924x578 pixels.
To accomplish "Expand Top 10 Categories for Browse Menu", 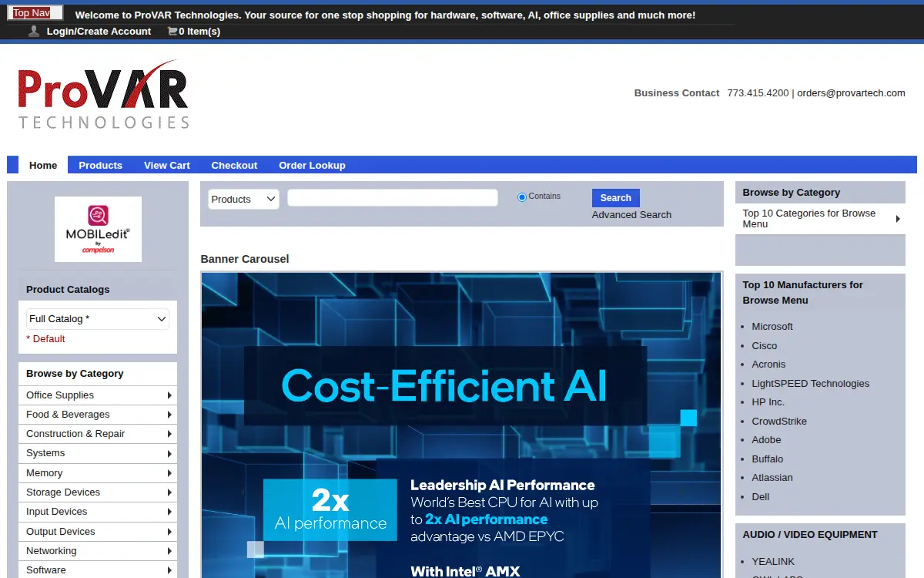I will 820,219.
